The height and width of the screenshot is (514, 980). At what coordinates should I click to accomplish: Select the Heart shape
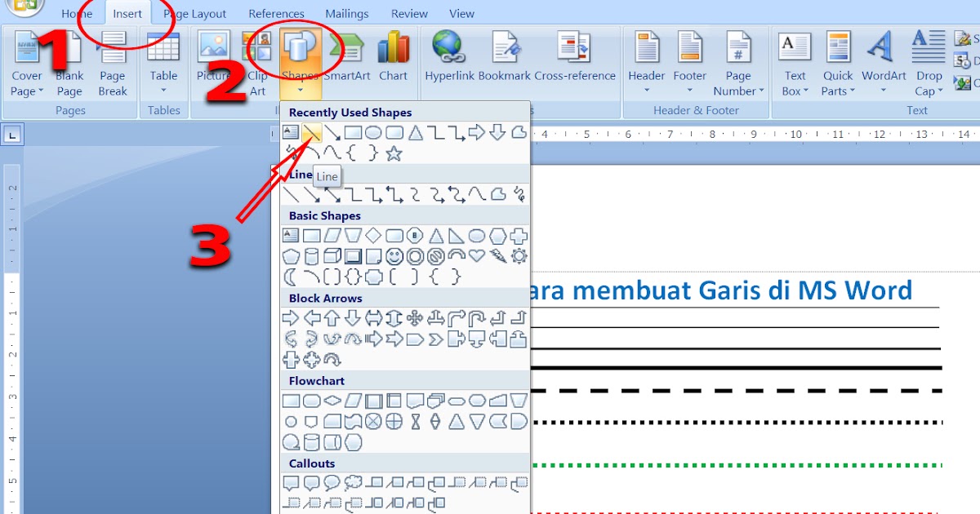tap(477, 255)
